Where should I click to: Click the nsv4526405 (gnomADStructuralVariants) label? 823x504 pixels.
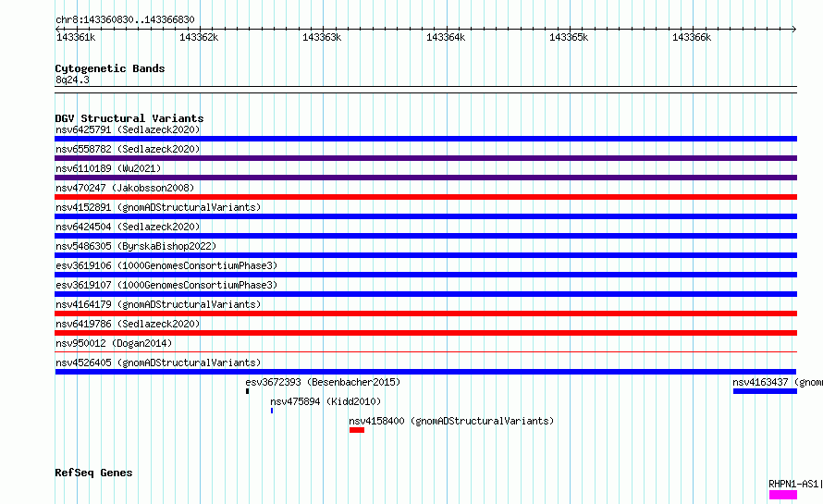tap(158, 363)
